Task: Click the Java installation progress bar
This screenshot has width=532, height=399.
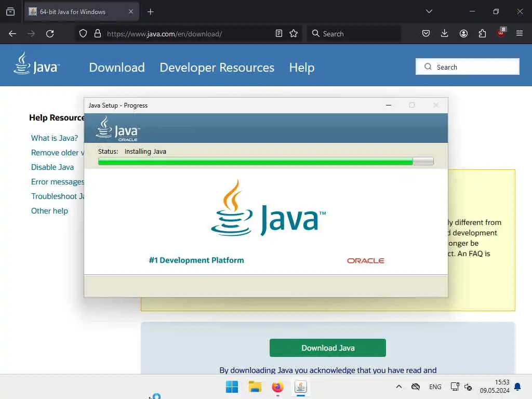Action: 265,161
